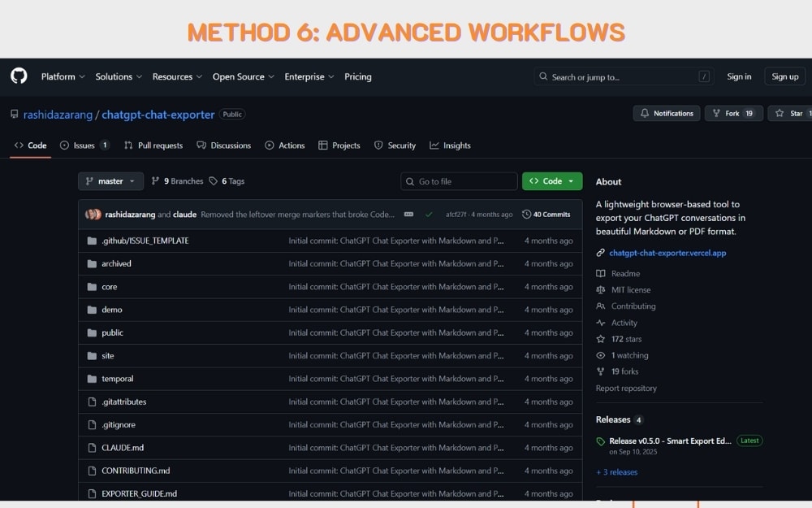Viewport: 812px width, 508px height.
Task: Open rashidazarang owner profile link
Action: point(58,115)
